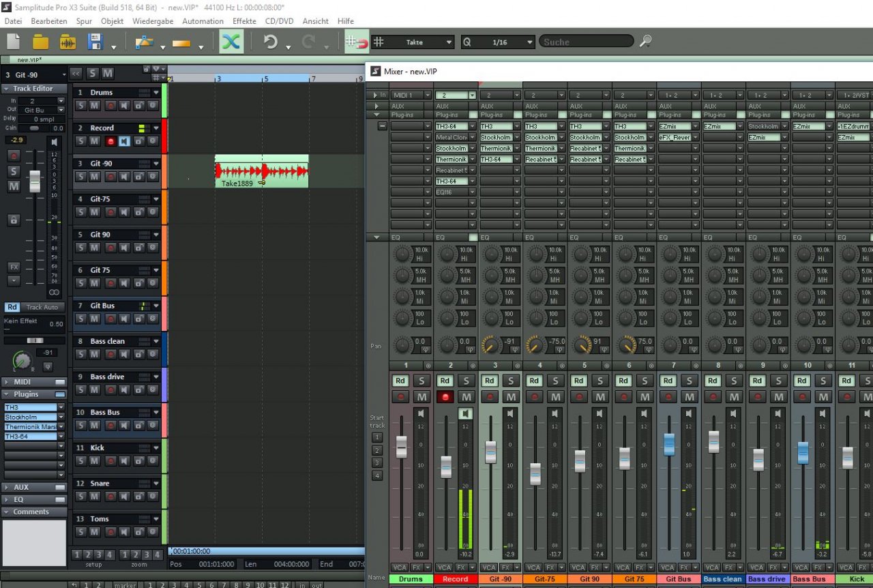
Task: Solo the Drums track in arranger
Action: pos(80,106)
